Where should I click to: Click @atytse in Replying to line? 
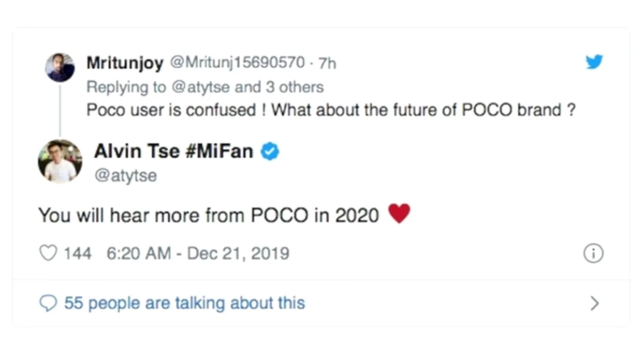200,87
